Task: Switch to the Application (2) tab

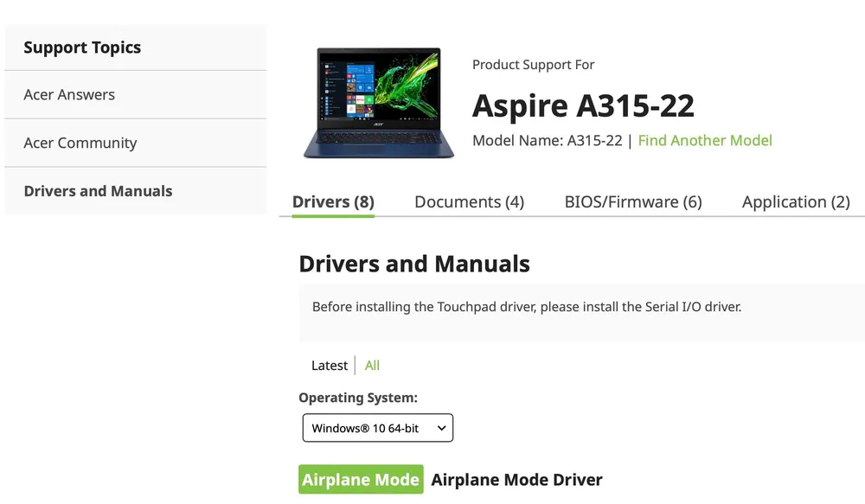Action: pyautogui.click(x=796, y=202)
